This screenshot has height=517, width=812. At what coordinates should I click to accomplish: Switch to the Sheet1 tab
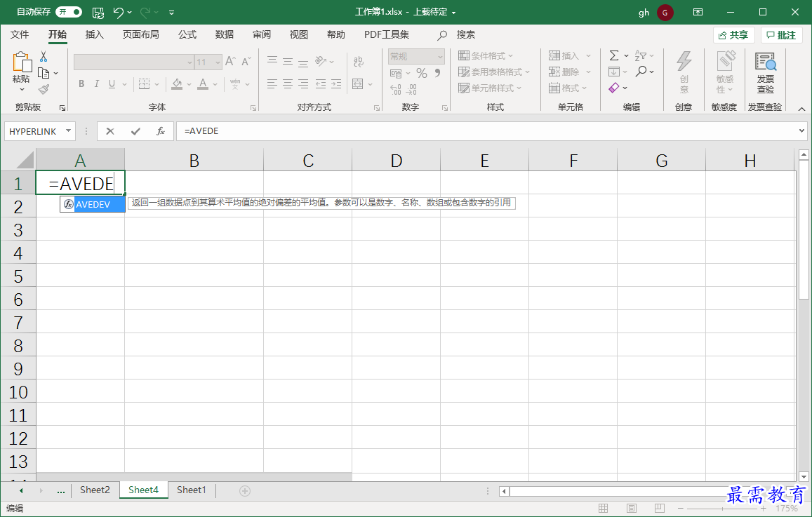(191, 490)
